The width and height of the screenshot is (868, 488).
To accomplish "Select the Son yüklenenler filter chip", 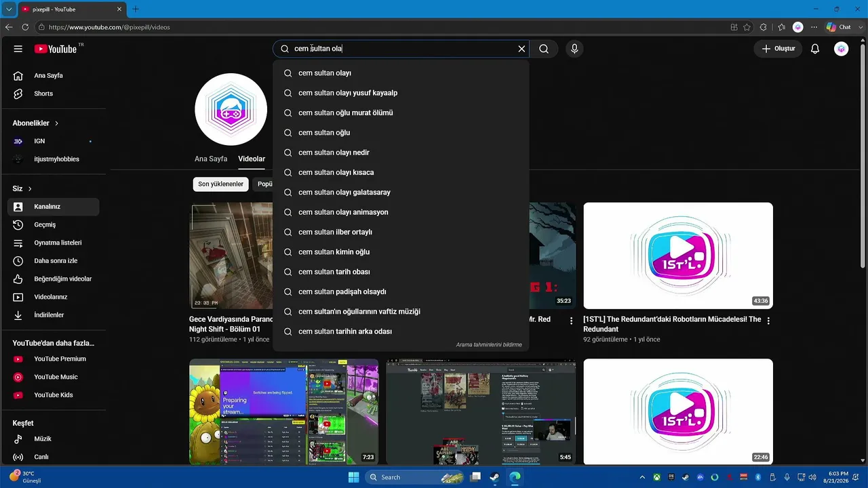I will pyautogui.click(x=220, y=184).
